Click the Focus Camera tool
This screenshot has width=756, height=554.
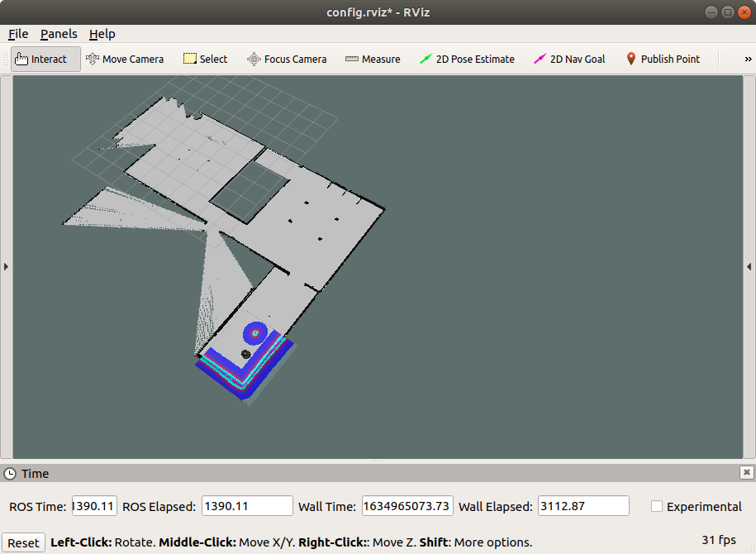287,59
